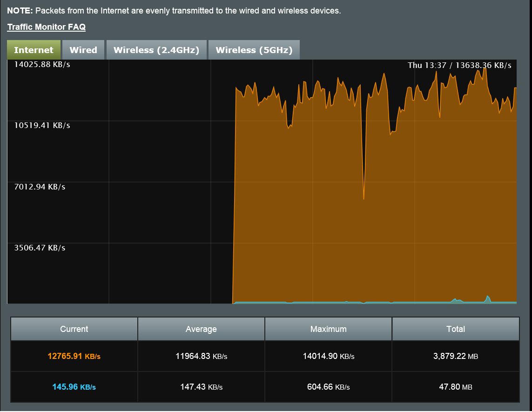
Task: Click the Current column header
Action: 74,329
